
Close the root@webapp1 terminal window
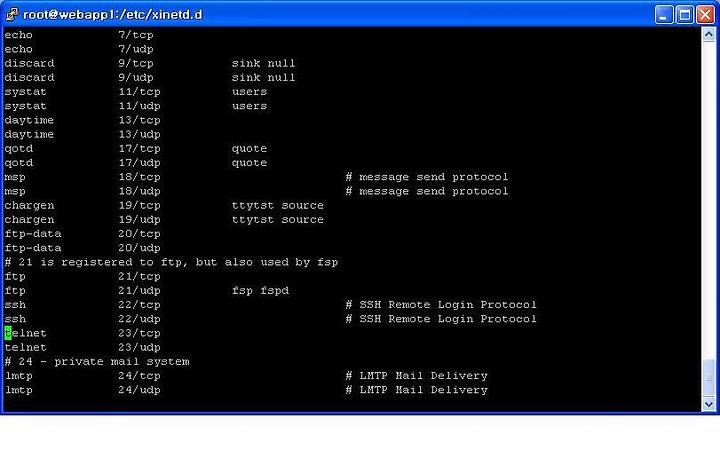[705, 15]
